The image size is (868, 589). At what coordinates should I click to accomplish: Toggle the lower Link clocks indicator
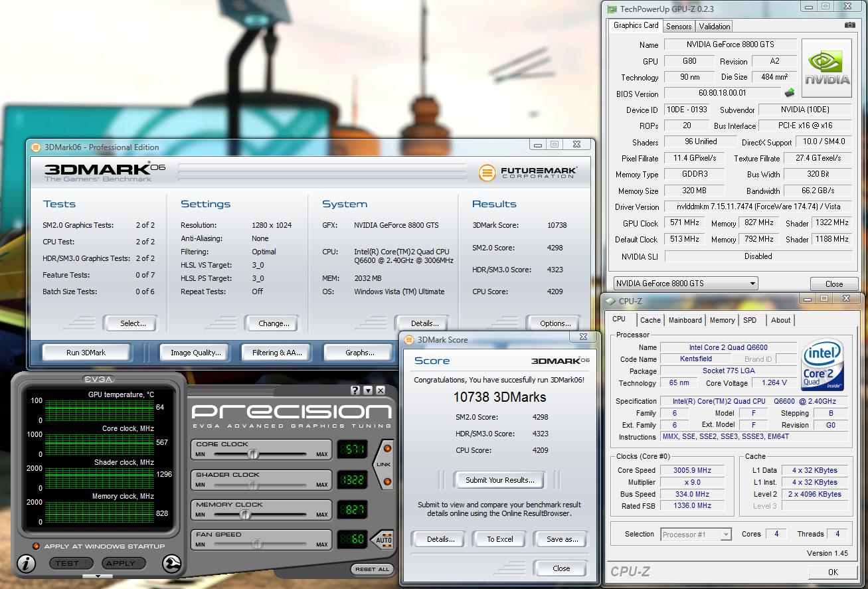click(x=387, y=481)
